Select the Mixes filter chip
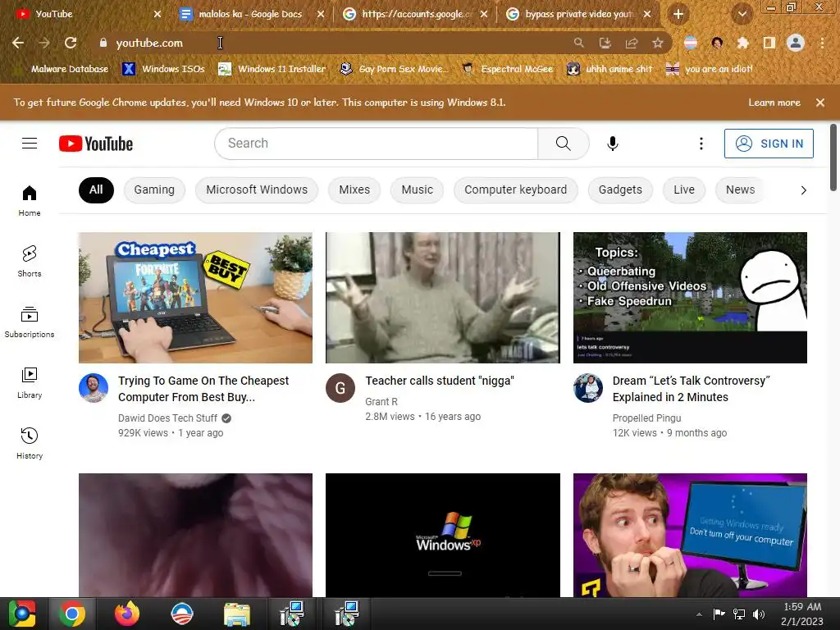Viewport: 840px width, 630px height. (x=354, y=190)
